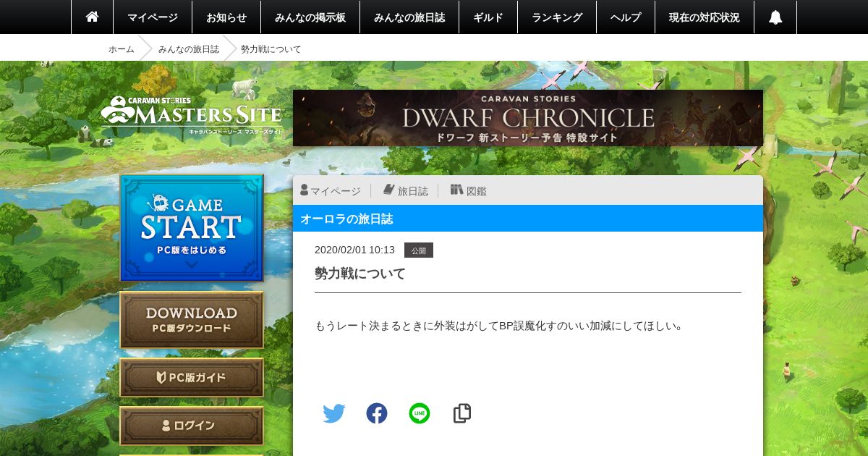Copy the post link with the copy icon
868x456 pixels.
point(462,413)
